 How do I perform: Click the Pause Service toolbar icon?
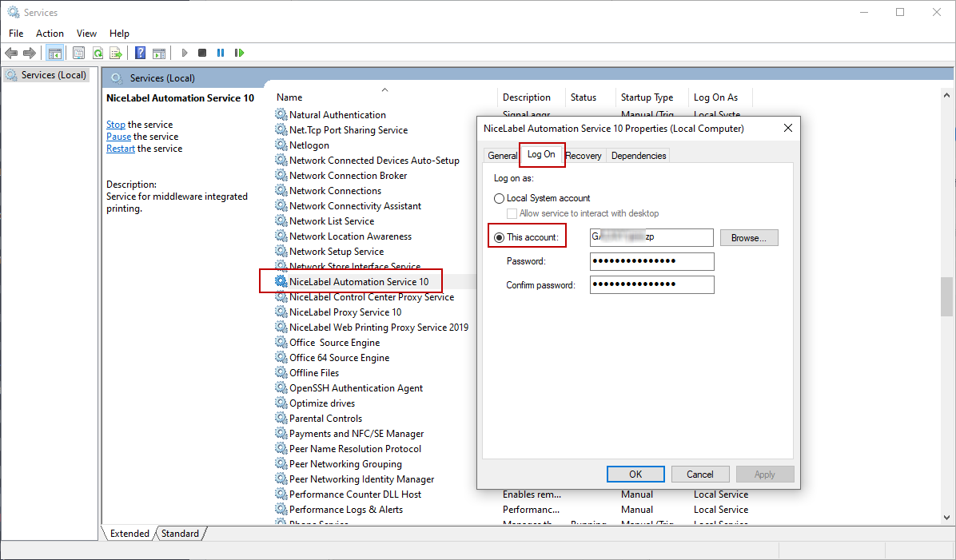tap(221, 54)
